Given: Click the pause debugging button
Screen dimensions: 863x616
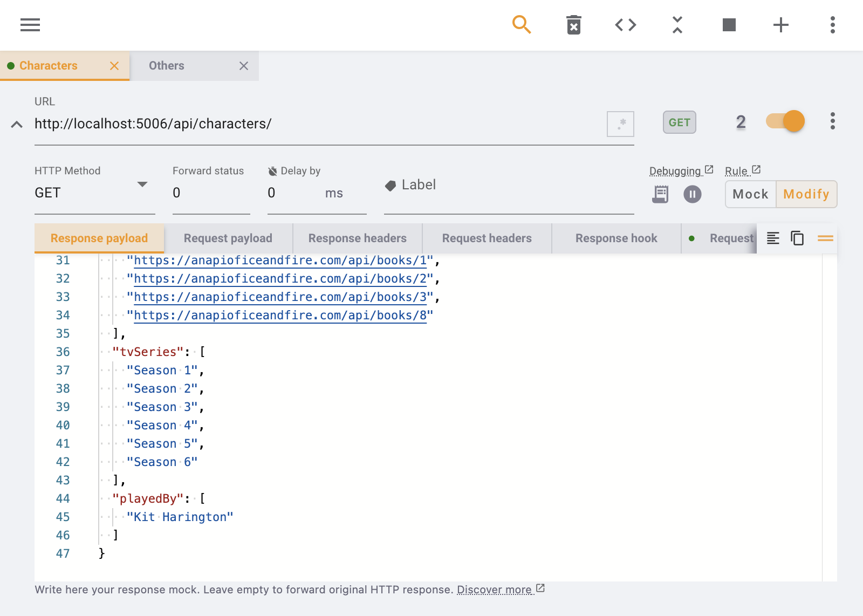Looking at the screenshot, I should point(692,194).
